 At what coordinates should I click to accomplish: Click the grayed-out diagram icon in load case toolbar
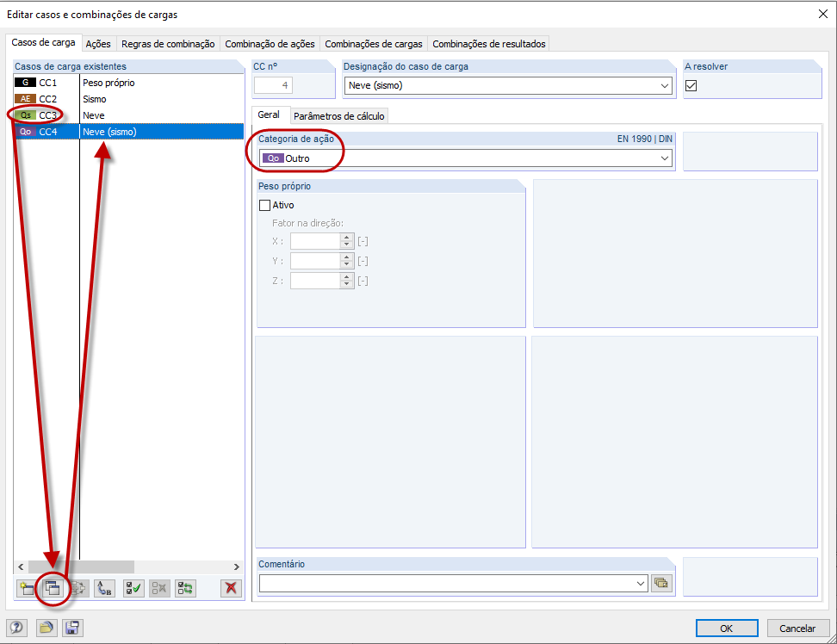tap(79, 589)
